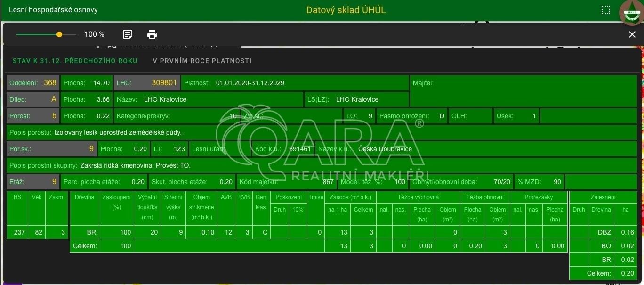Image resolution: width=644 pixels, height=285 pixels.
Task: Click Zalesnění Celkem 0.20 row
Action: 603,273
